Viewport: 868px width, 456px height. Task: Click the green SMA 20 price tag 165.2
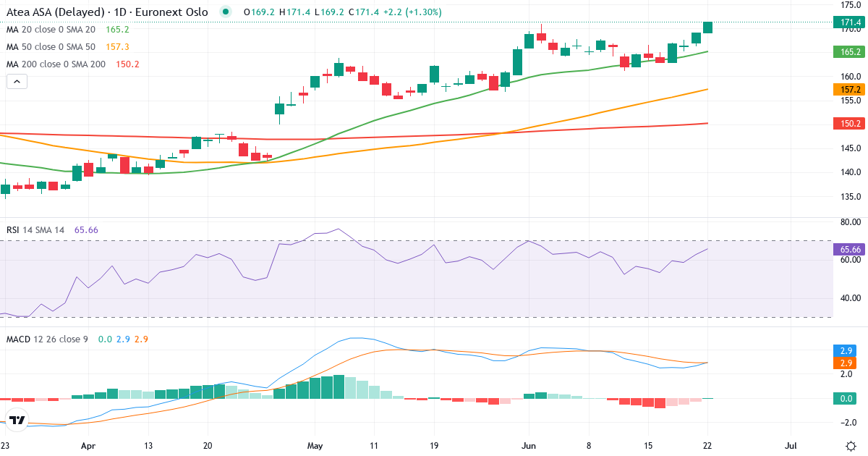(851, 51)
